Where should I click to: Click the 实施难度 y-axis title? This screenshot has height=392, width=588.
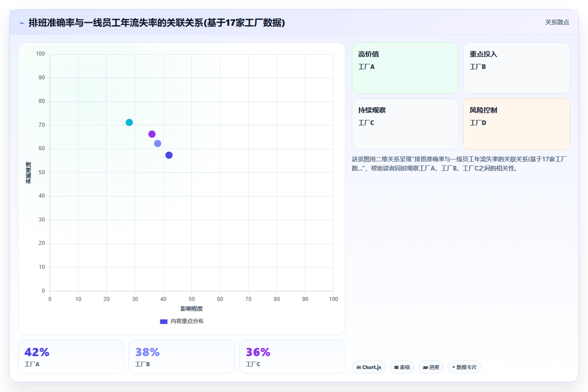tap(28, 173)
